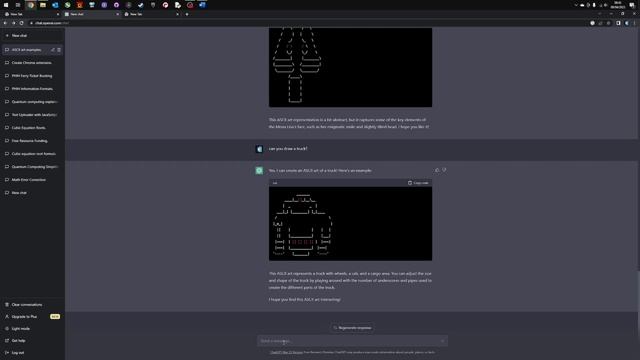The width and height of the screenshot is (640, 360).
Task: Open the browser three-dot menu
Action: (635, 23)
